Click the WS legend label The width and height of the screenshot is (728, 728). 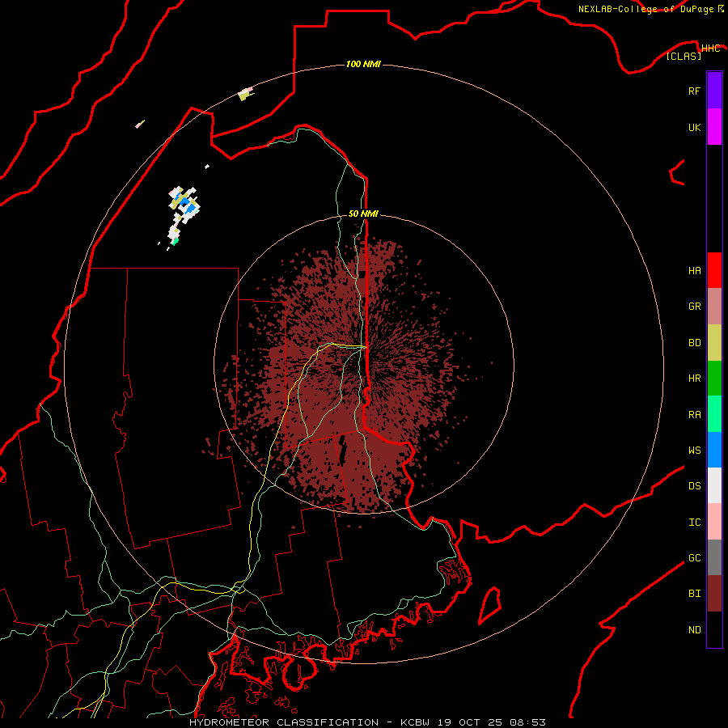[695, 451]
